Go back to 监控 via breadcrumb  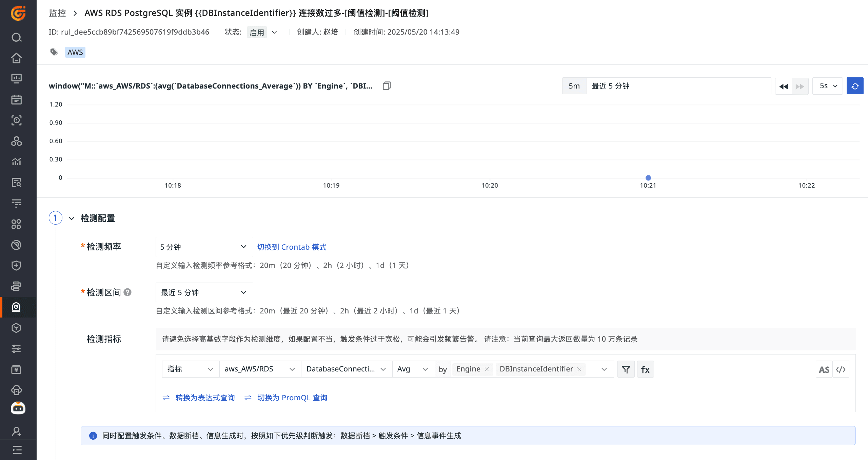(x=57, y=13)
